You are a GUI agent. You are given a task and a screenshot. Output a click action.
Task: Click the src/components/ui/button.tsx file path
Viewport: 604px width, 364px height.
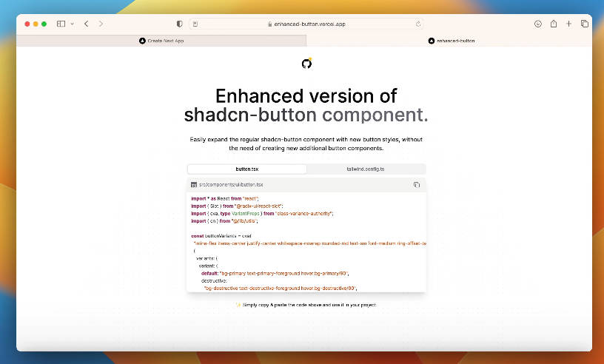tap(231, 185)
